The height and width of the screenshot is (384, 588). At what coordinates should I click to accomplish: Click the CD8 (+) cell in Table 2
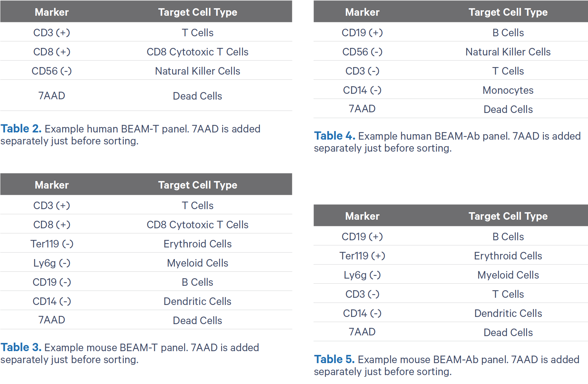52,52
